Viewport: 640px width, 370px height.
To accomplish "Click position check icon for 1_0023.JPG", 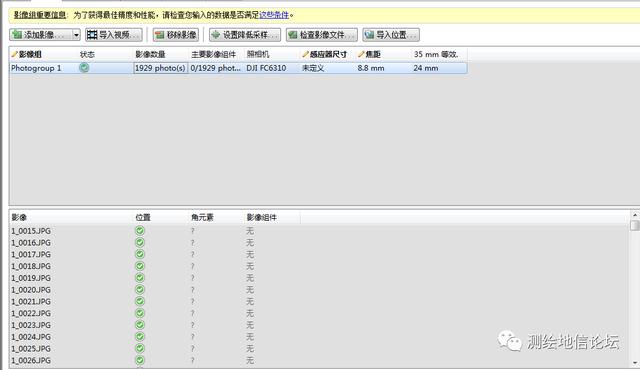I will click(x=140, y=325).
